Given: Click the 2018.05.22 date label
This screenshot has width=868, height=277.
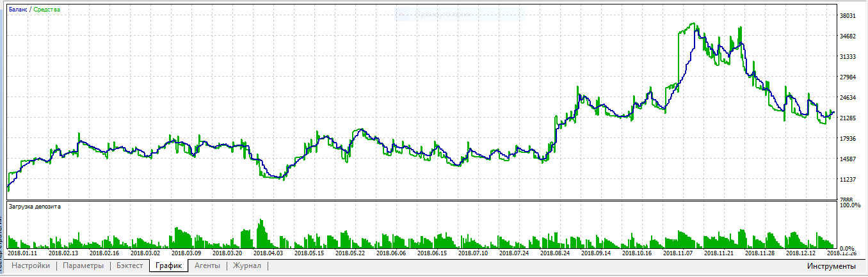Looking at the screenshot, I should [x=350, y=253].
